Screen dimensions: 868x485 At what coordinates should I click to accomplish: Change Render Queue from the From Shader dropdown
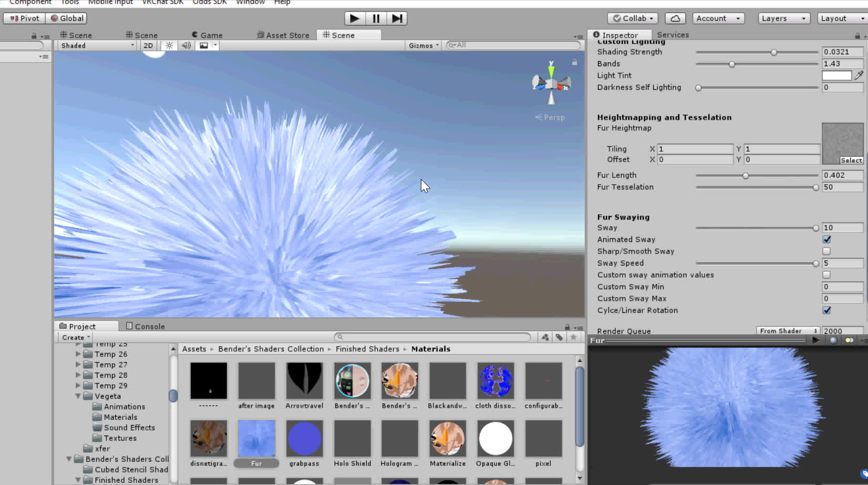(x=788, y=331)
